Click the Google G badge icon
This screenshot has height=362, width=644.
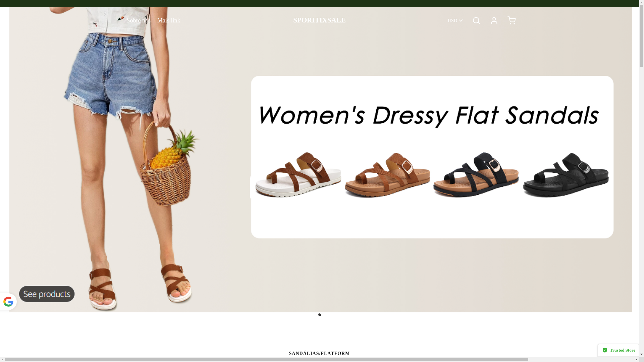coord(8,302)
